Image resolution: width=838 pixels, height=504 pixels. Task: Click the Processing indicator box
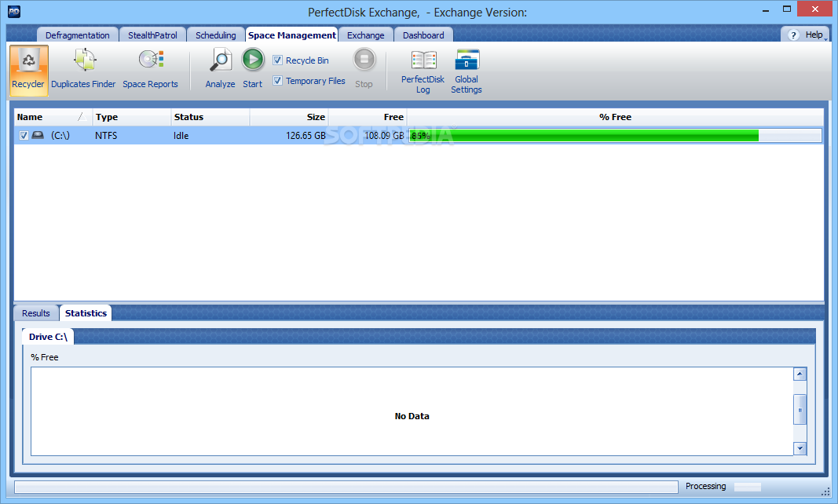pyautogui.click(x=747, y=487)
